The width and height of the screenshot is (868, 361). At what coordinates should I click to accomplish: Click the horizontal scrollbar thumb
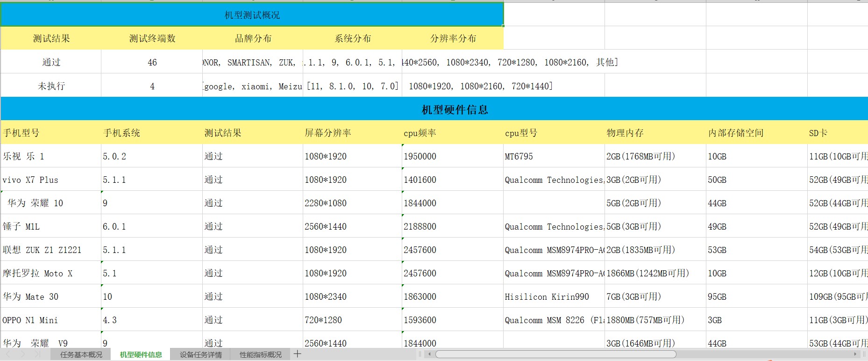[x=556, y=354]
